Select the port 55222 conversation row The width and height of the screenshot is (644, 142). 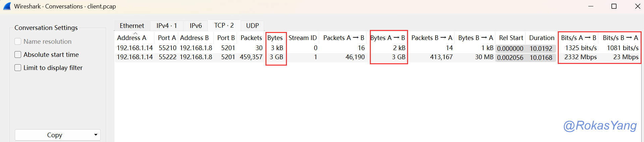click(167, 57)
